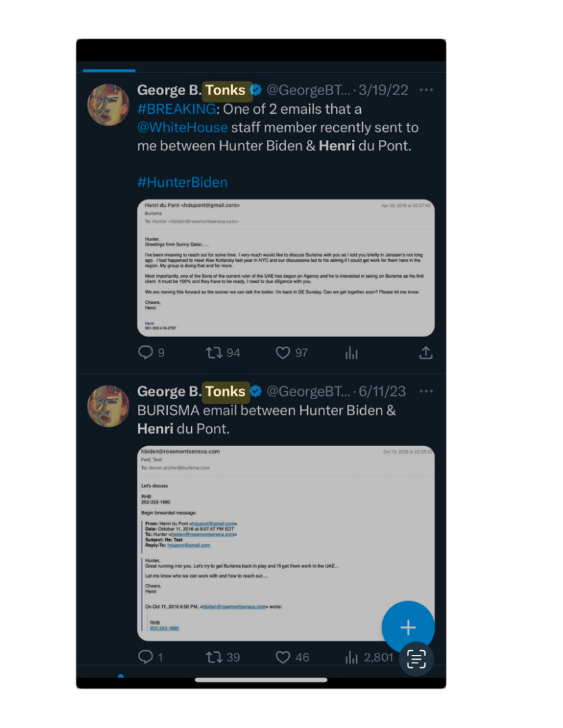
Task: Tap the blue compose tweet button
Action: [x=408, y=627]
